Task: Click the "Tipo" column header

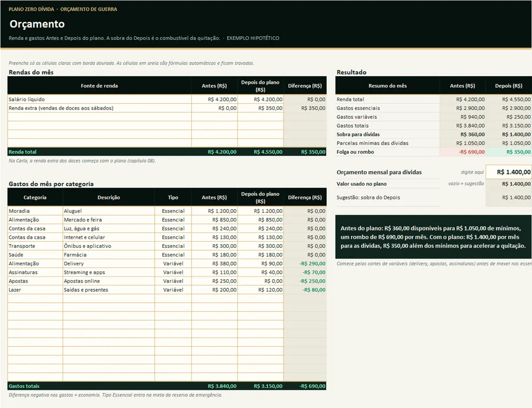Action: coord(173,197)
